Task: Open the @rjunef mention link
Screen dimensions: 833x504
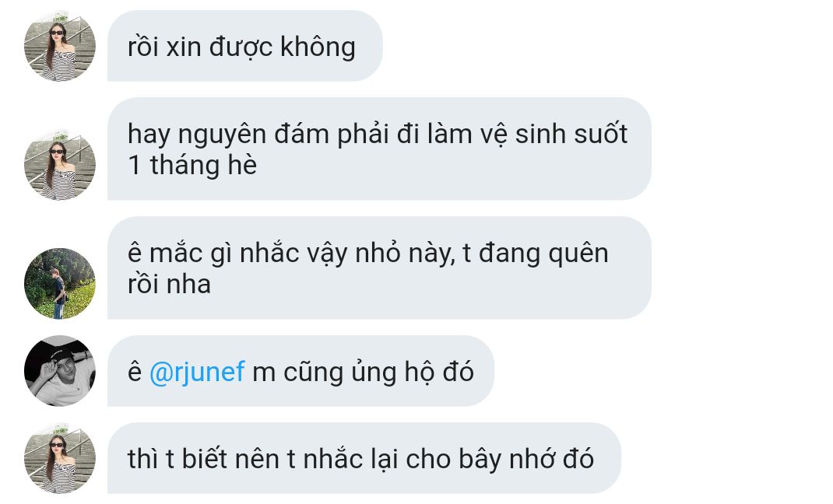Action: [197, 371]
